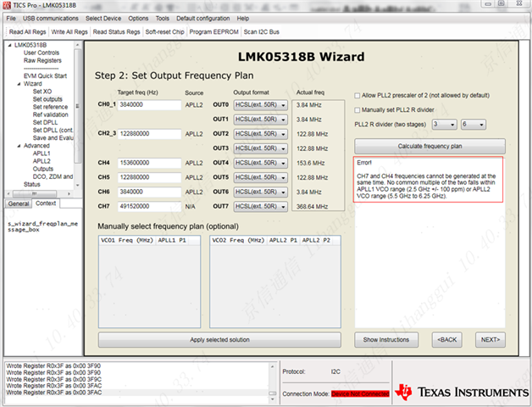Image resolution: width=532 pixels, height=407 pixels.
Task: Proceed with the NEXT> button
Action: pos(490,340)
